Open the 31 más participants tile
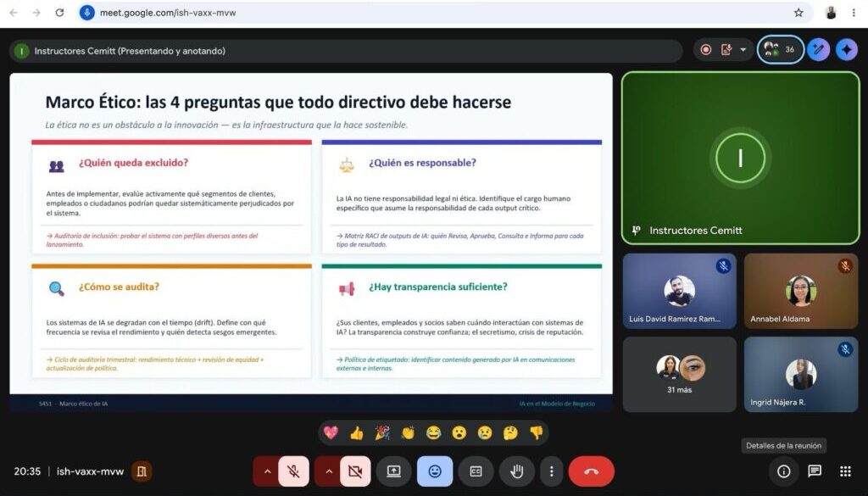 click(679, 374)
